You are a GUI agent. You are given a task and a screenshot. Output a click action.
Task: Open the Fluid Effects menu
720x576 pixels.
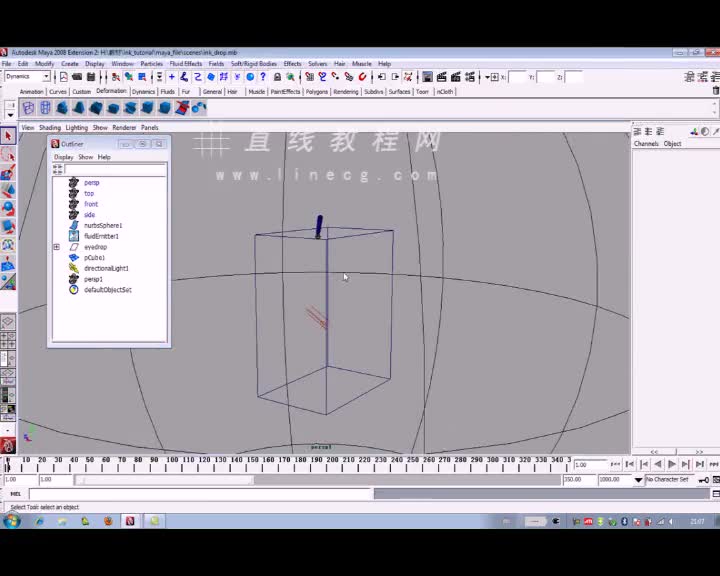(x=185, y=63)
